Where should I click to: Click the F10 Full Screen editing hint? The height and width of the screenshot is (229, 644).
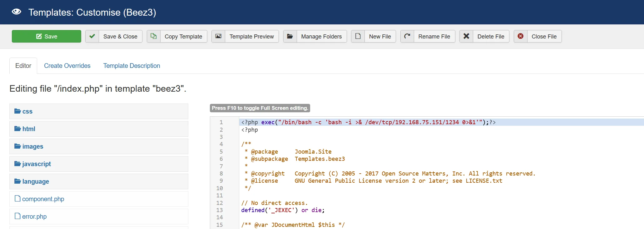pyautogui.click(x=260, y=108)
